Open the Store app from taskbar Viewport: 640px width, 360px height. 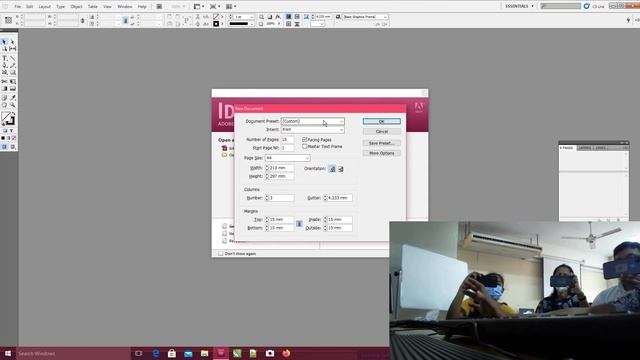[172, 353]
